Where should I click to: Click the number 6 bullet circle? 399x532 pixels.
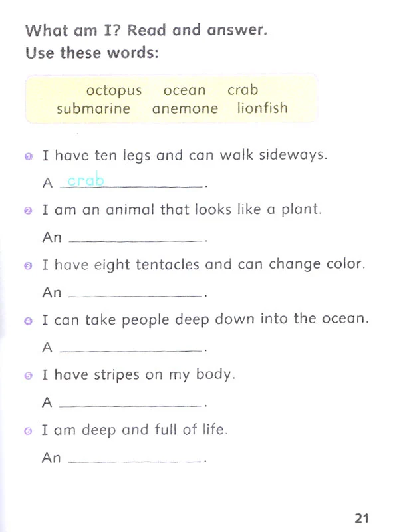click(28, 430)
